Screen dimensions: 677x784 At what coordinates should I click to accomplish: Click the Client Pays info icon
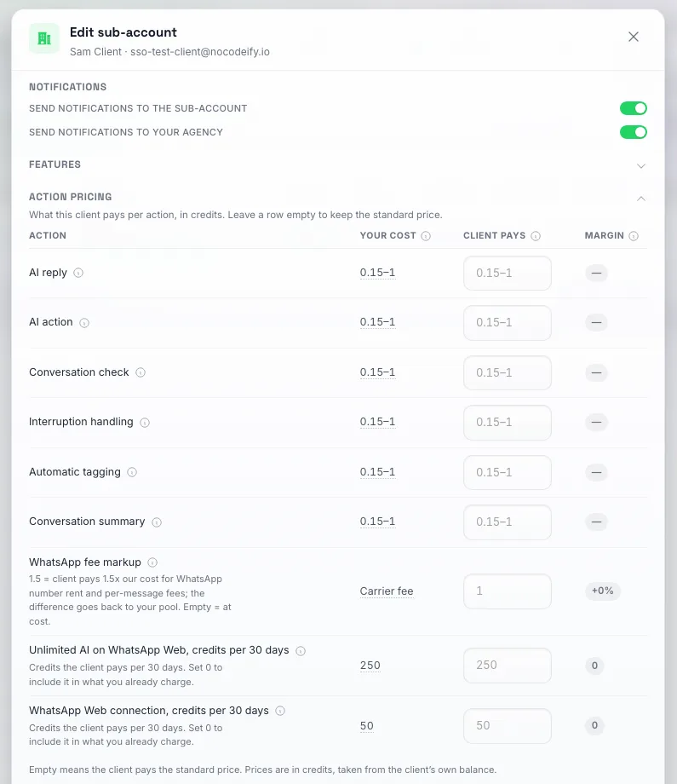pyautogui.click(x=536, y=236)
